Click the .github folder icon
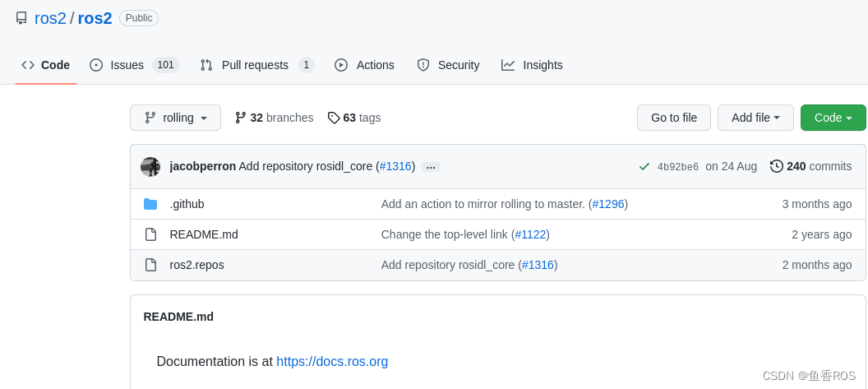 (150, 205)
